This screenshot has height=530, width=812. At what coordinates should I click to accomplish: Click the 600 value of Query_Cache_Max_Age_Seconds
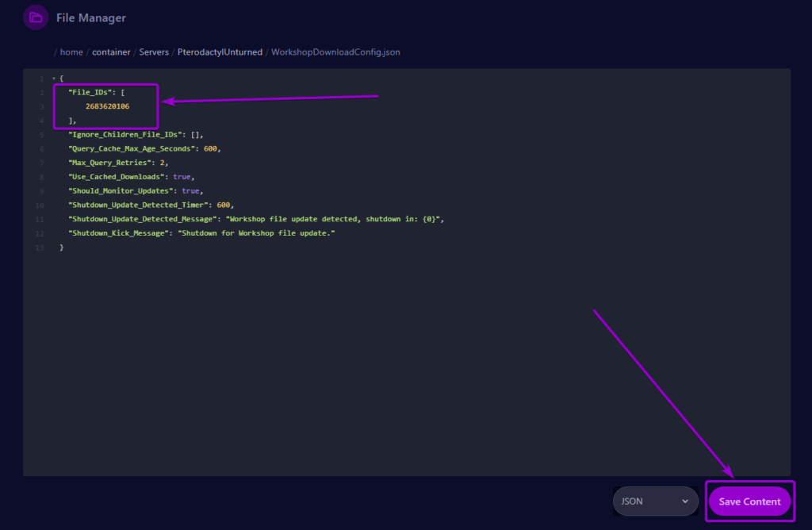click(210, 148)
